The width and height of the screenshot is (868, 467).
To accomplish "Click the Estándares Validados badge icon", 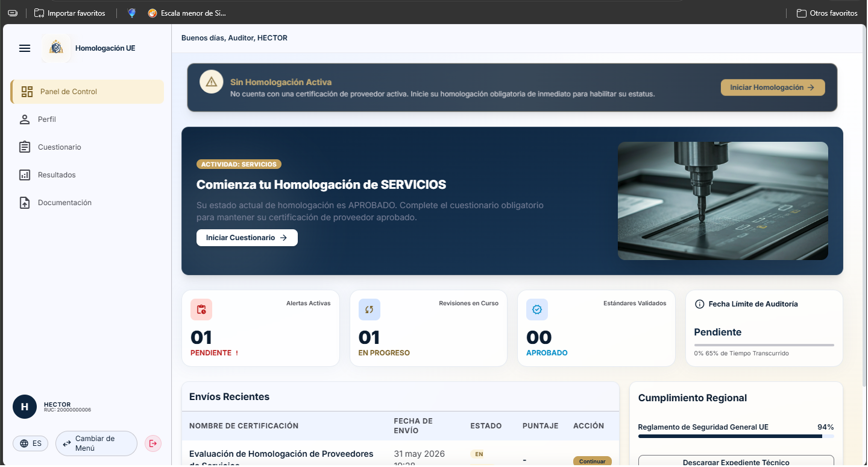I will click(x=537, y=310).
